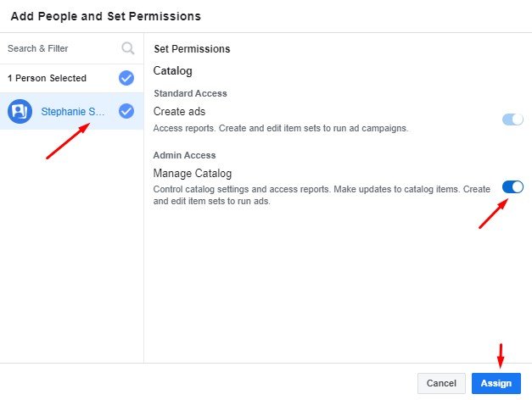Focus the Search & Filter field

59,48
